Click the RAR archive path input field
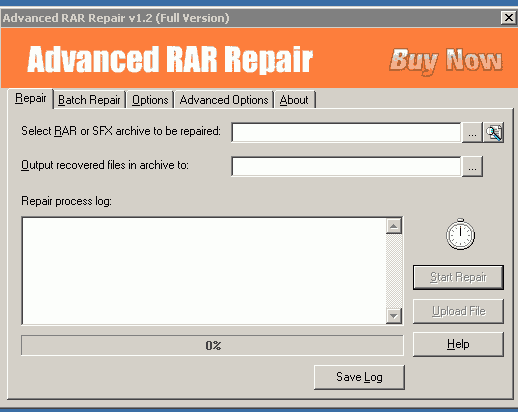This screenshot has height=412, width=518. click(346, 132)
